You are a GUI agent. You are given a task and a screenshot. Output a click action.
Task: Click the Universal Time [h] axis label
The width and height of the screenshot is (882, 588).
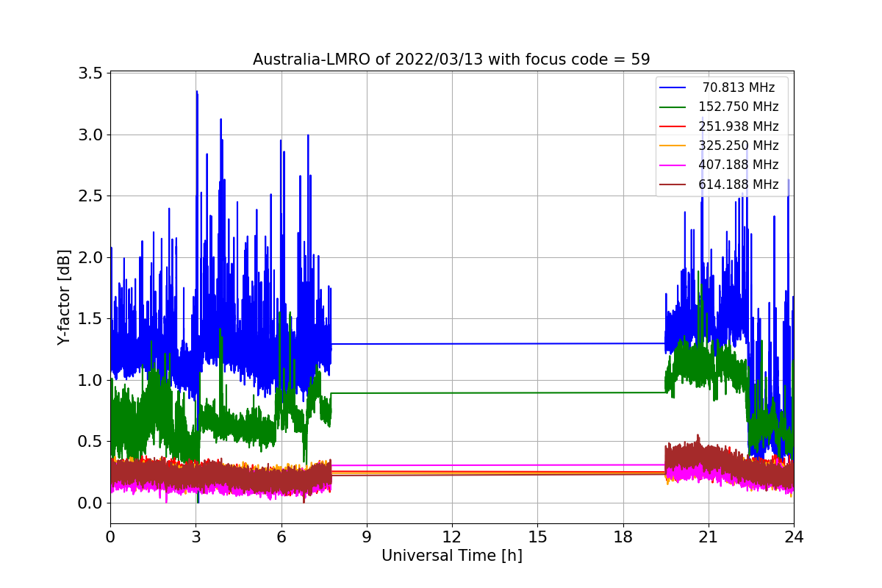451,556
